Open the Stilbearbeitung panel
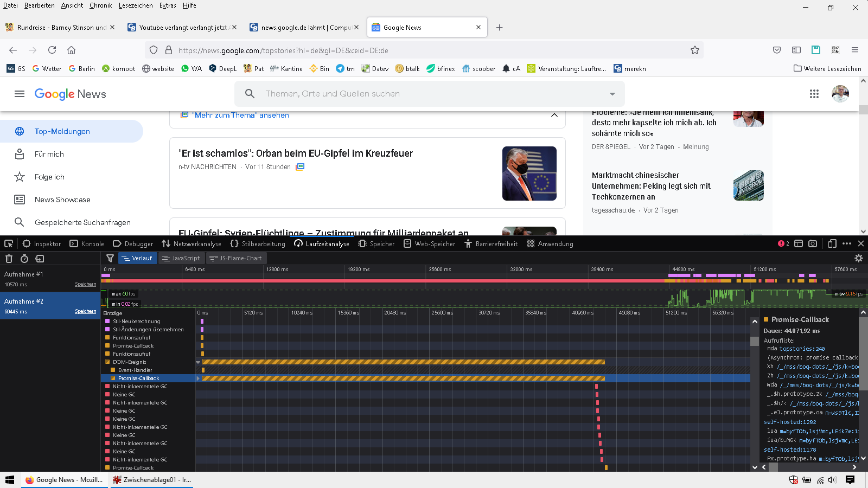 258,244
